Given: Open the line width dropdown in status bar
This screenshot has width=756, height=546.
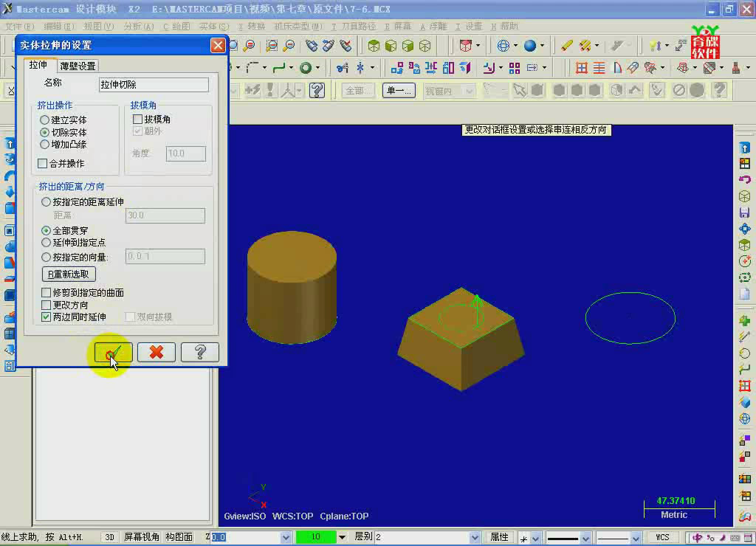Looking at the screenshot, I should click(585, 538).
